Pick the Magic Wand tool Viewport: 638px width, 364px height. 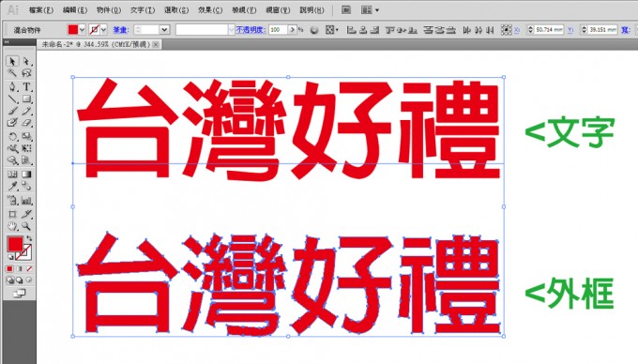click(x=12, y=73)
